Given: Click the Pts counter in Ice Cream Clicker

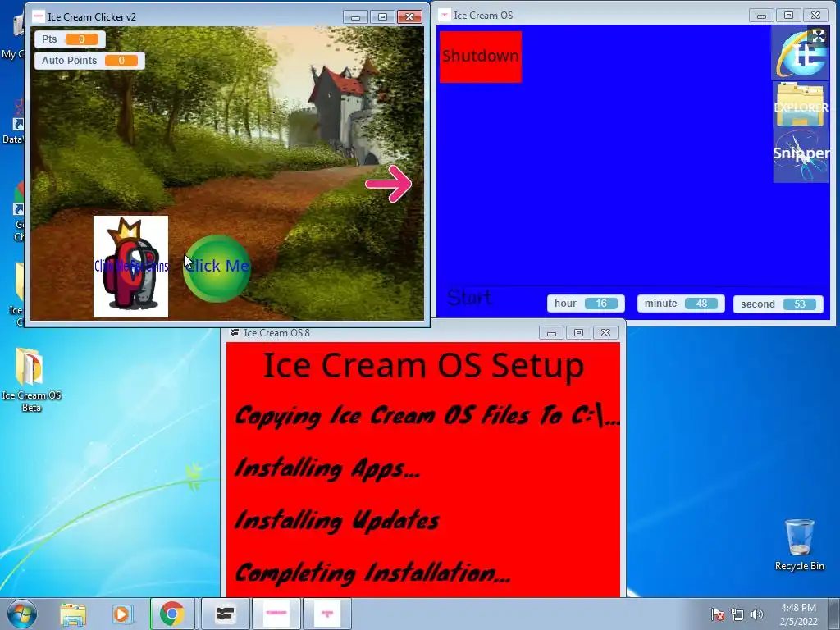Looking at the screenshot, I should [71, 39].
